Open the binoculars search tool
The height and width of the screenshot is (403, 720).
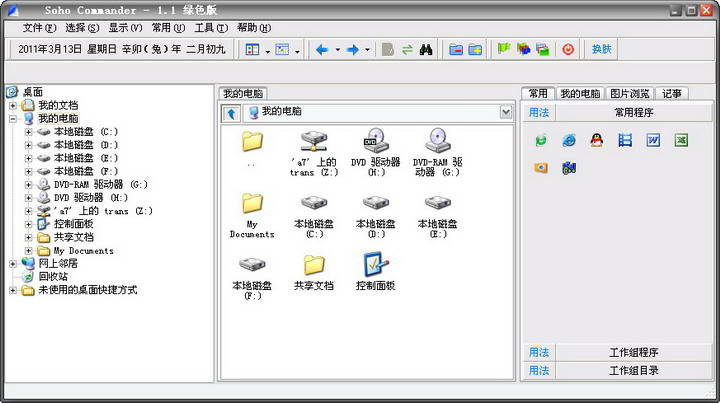coord(426,50)
